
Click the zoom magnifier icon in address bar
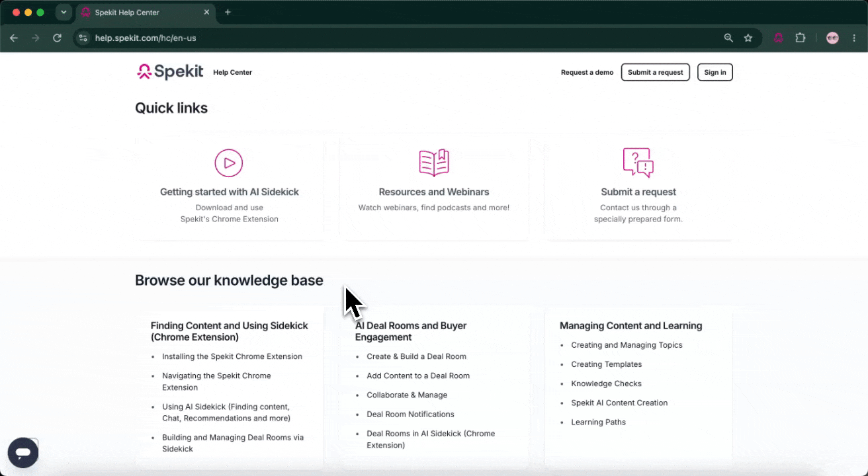(728, 38)
